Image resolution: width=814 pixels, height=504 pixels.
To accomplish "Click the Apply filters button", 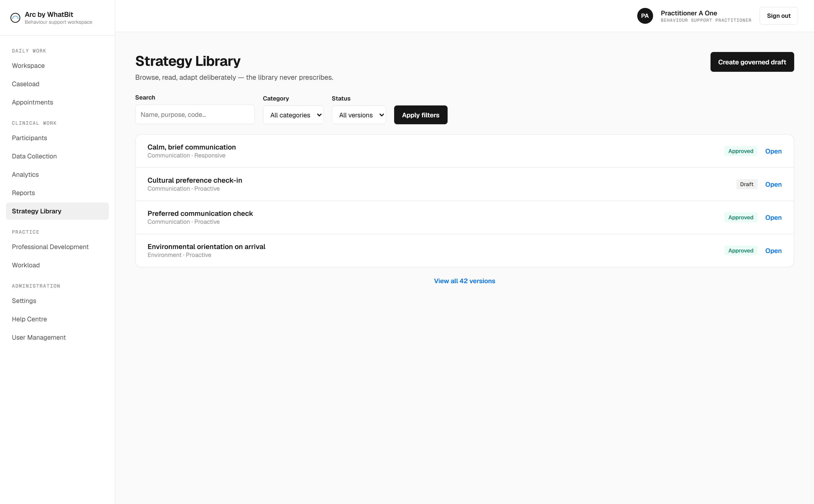I will 420,115.
